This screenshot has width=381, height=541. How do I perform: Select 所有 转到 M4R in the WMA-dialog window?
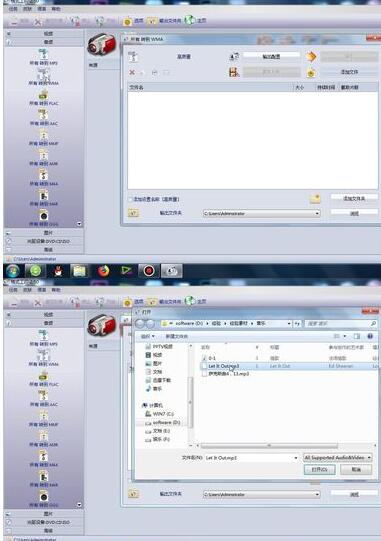tap(43, 198)
